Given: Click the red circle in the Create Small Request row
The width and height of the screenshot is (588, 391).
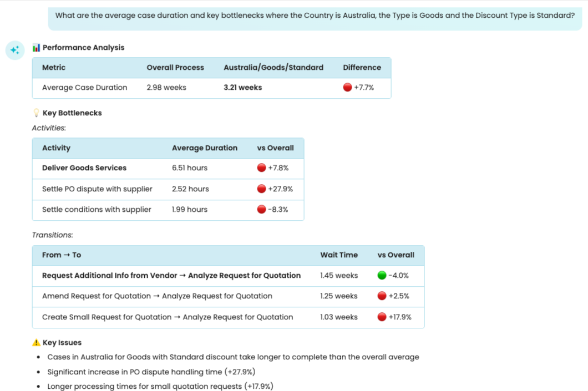Looking at the screenshot, I should pyautogui.click(x=382, y=317).
